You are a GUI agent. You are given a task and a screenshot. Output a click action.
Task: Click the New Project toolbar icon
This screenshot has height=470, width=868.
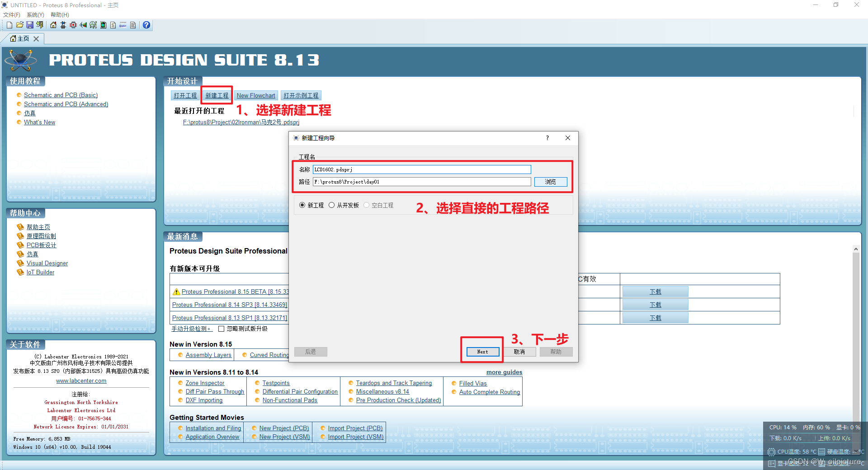point(9,25)
